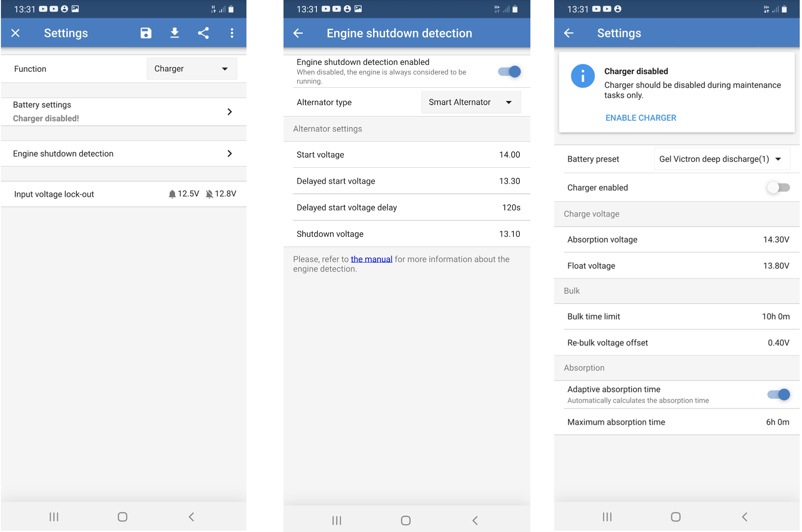Viewport: 802px width, 532px height.
Task: Tap the share icon in Settings toolbar
Action: (203, 33)
